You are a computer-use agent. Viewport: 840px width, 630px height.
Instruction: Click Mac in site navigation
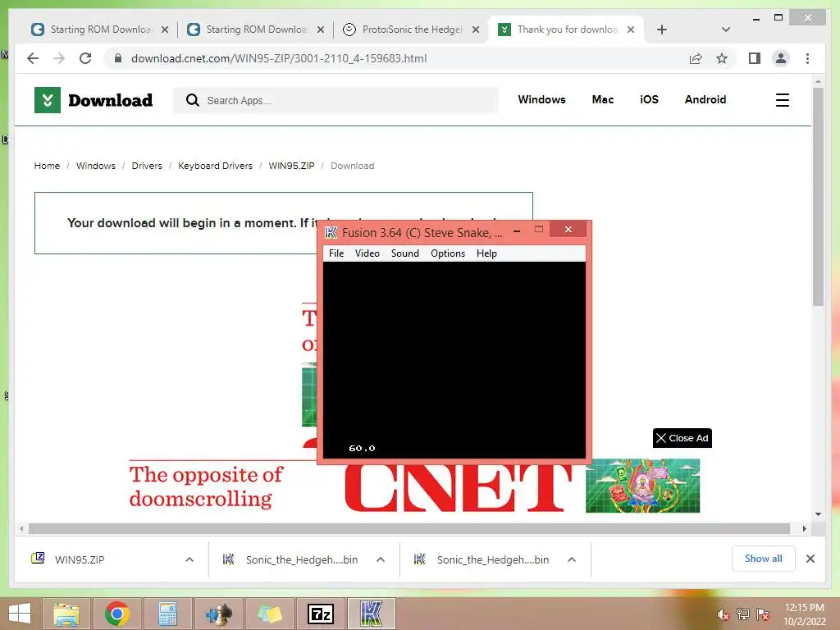[603, 99]
